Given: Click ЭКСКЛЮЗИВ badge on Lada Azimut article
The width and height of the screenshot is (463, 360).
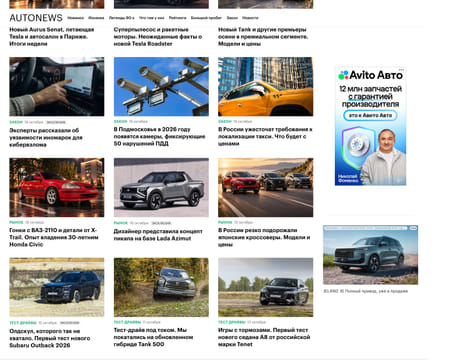Looking at the screenshot, I should point(161,223).
